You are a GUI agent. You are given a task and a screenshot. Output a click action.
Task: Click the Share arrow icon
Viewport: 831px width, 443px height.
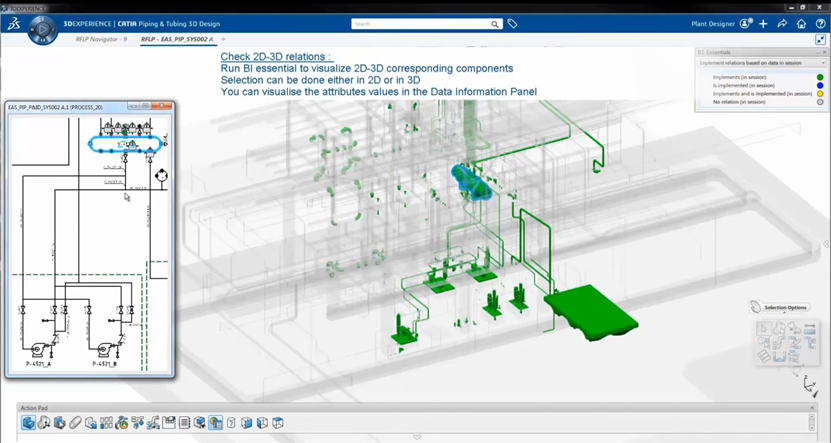click(782, 24)
